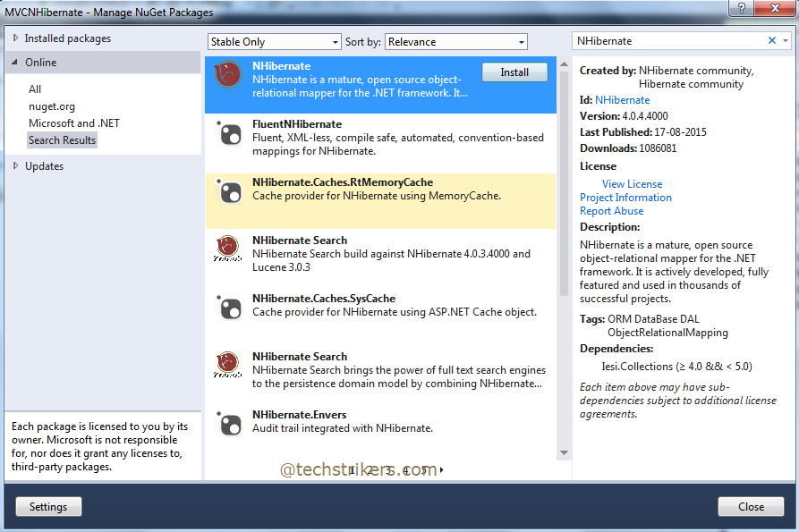The width and height of the screenshot is (799, 532).
Task: Click the NHibernate.Caches.RtMemoryCache package icon
Action: (229, 191)
